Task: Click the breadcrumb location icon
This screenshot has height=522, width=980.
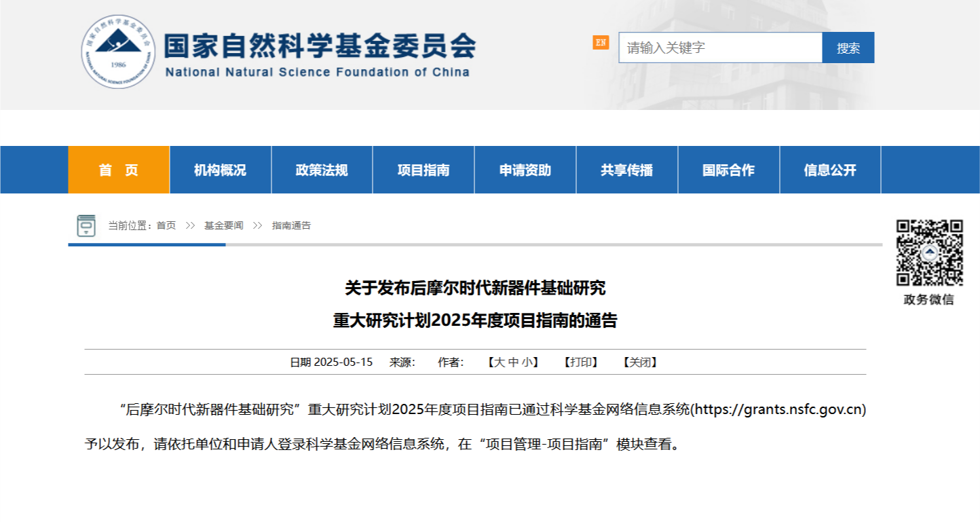Action: tap(86, 225)
